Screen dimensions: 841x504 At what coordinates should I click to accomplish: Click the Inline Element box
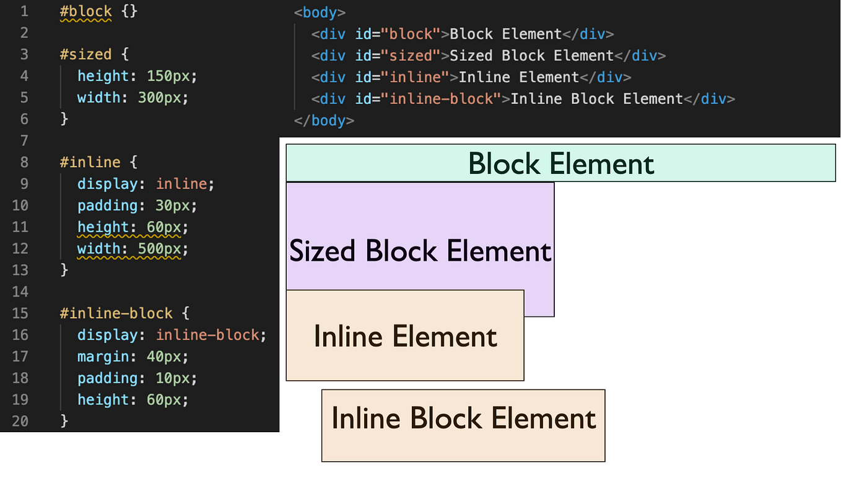pyautogui.click(x=405, y=335)
